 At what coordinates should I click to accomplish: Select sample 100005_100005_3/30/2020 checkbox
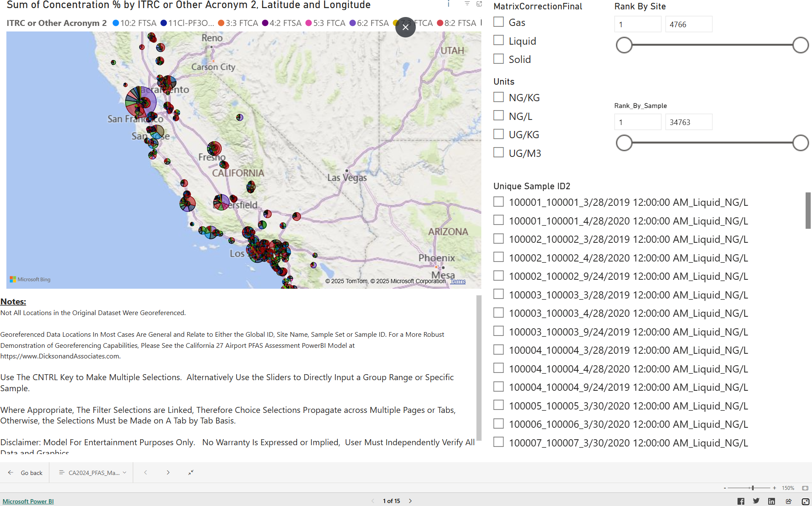pyautogui.click(x=498, y=405)
